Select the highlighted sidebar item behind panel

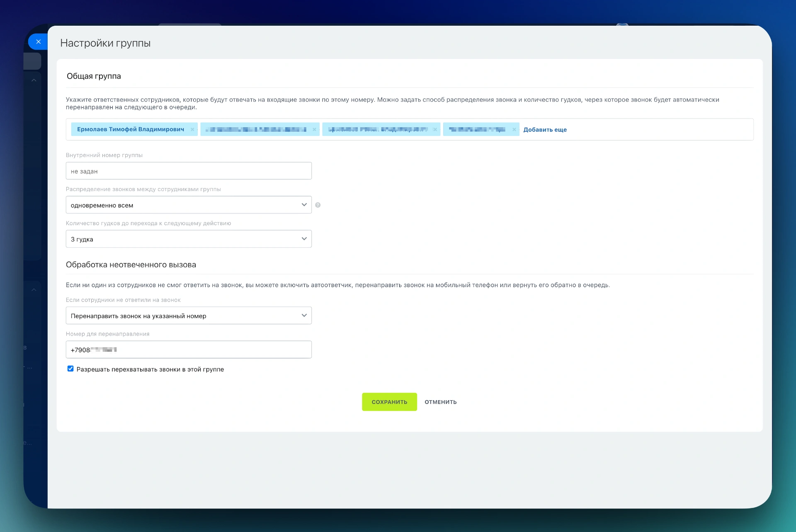(32, 61)
